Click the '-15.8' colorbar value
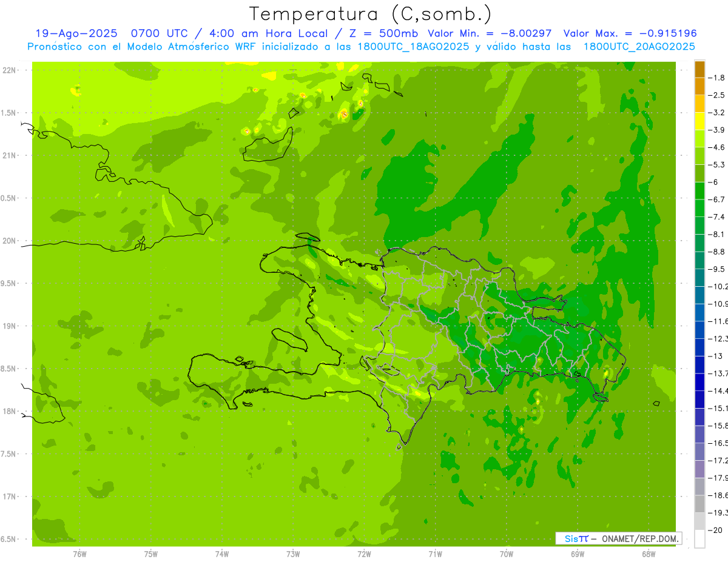 pos(719,426)
